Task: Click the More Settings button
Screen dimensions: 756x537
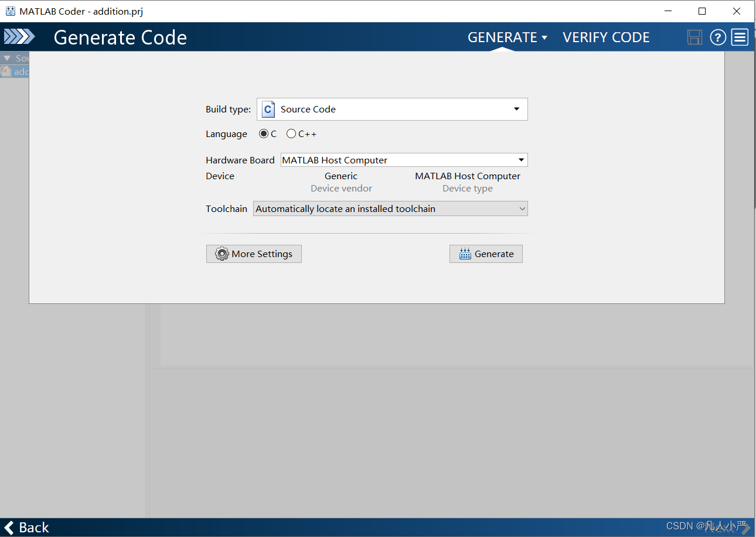Action: coord(254,254)
